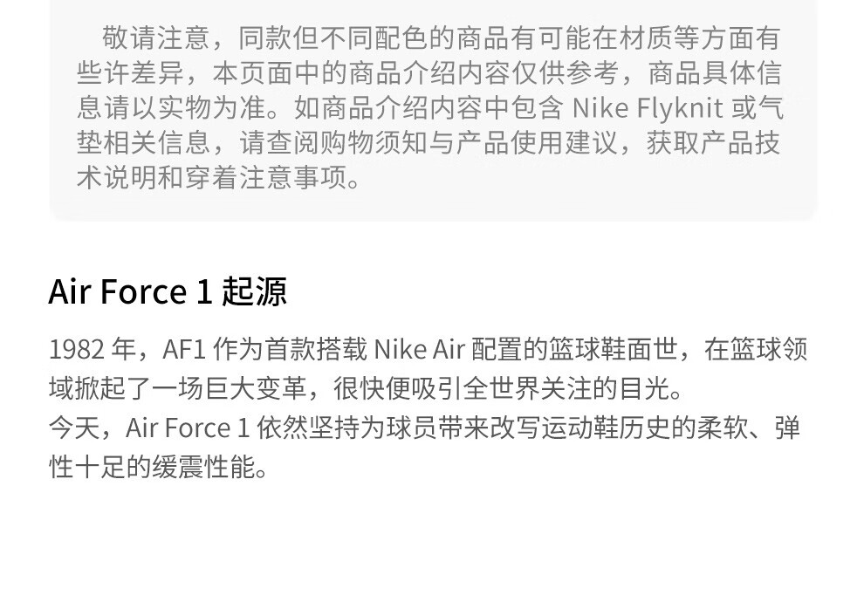Click "获取产品技" at the fourth notice line end
The image size is (864, 616).
(714, 143)
